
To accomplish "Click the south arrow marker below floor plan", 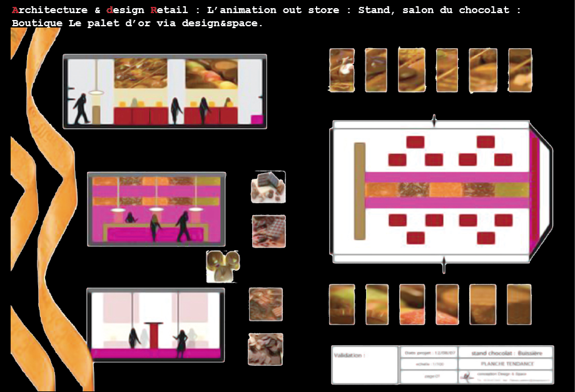I will 444,264.
